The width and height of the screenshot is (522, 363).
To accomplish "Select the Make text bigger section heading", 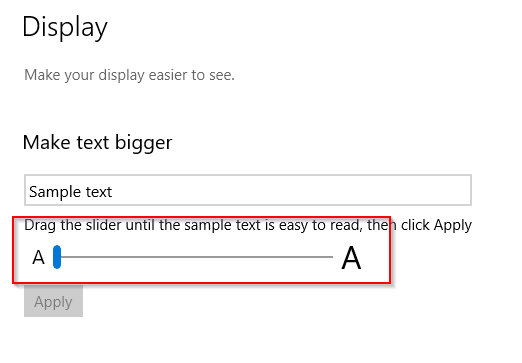I will 97,143.
